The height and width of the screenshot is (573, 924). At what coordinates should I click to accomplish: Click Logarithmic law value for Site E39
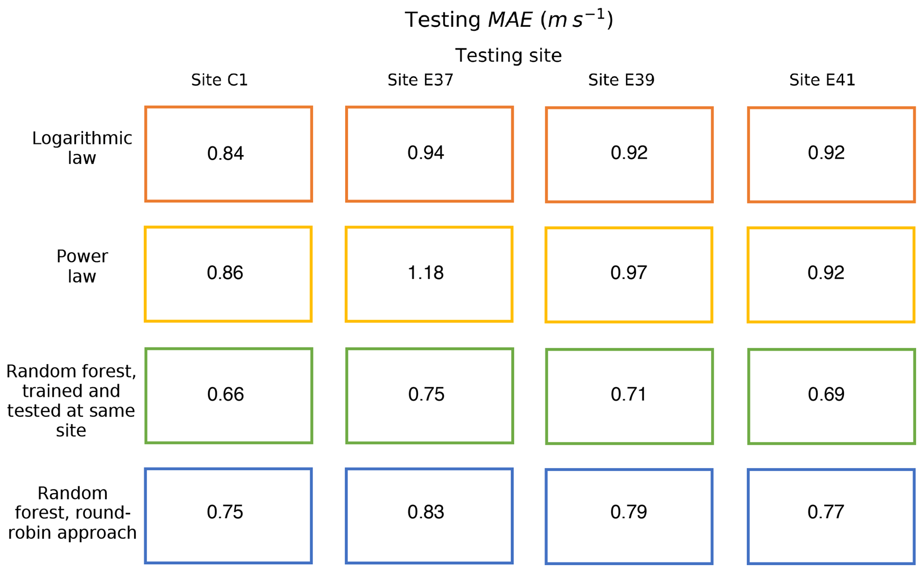[x=629, y=153]
